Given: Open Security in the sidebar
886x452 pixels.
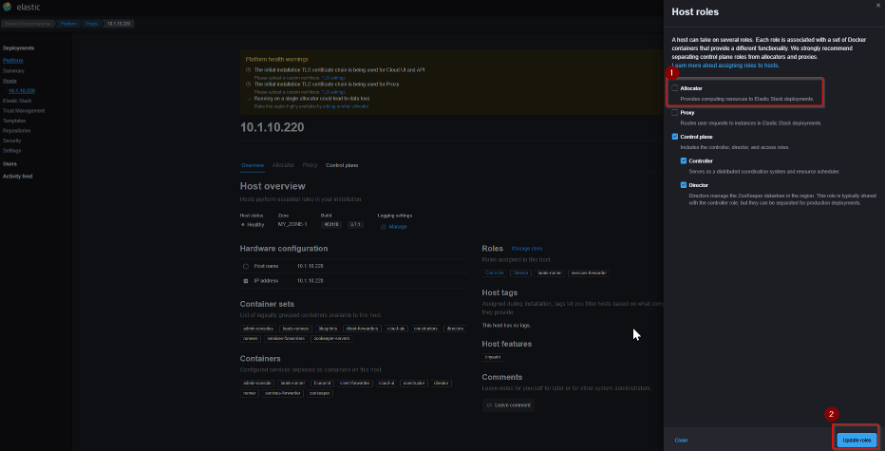Looking at the screenshot, I should tap(12, 141).
